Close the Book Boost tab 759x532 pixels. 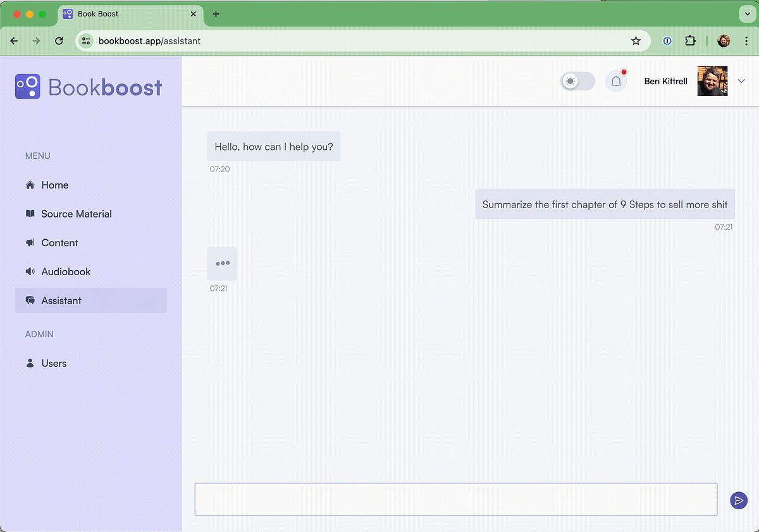(193, 14)
